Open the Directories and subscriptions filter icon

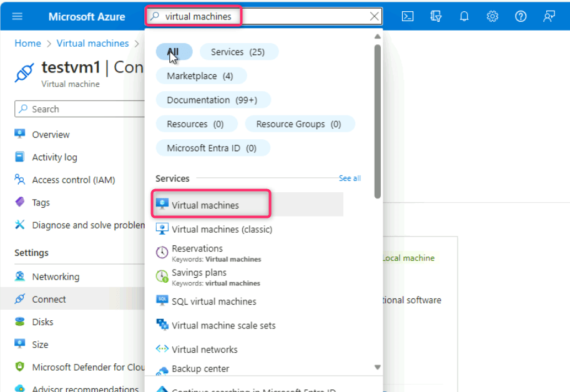click(436, 16)
